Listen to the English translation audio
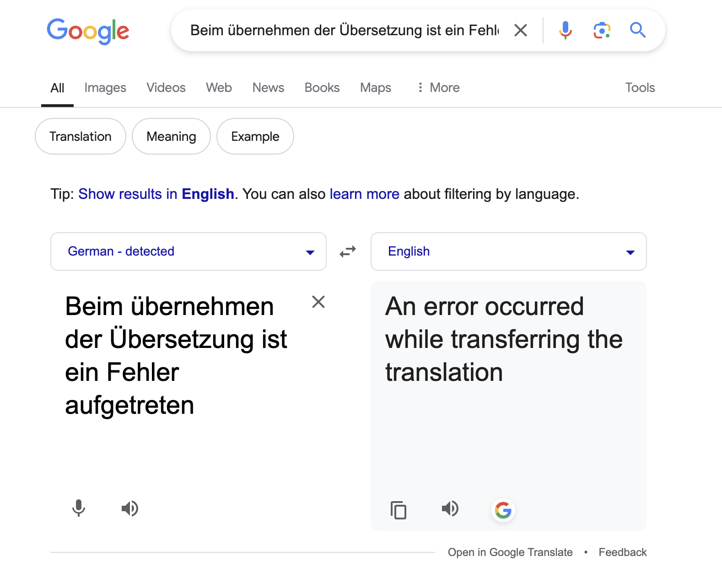Viewport: 722px width, 588px height. coord(450,508)
